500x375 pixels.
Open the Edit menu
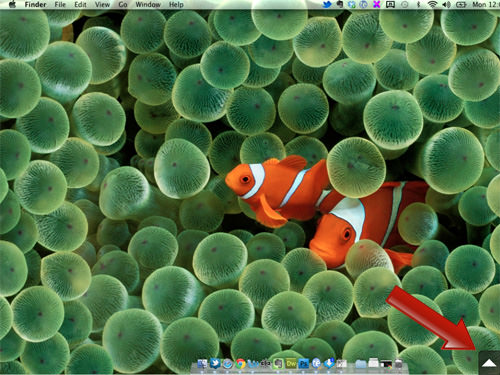(x=80, y=5)
